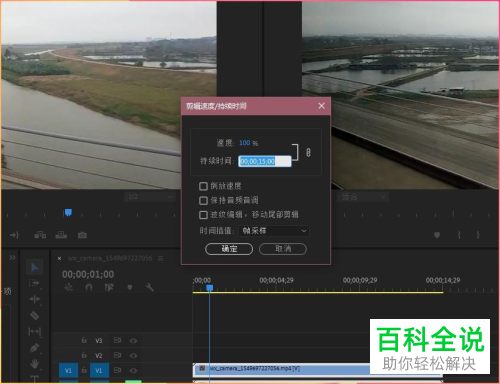Toggle sync lock for V2
500x384 pixels.
117,356
